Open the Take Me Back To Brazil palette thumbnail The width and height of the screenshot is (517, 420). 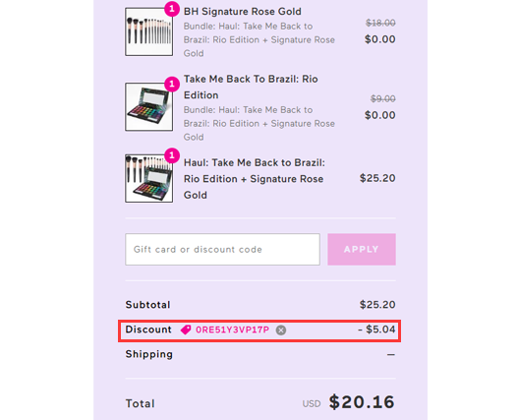(x=149, y=107)
